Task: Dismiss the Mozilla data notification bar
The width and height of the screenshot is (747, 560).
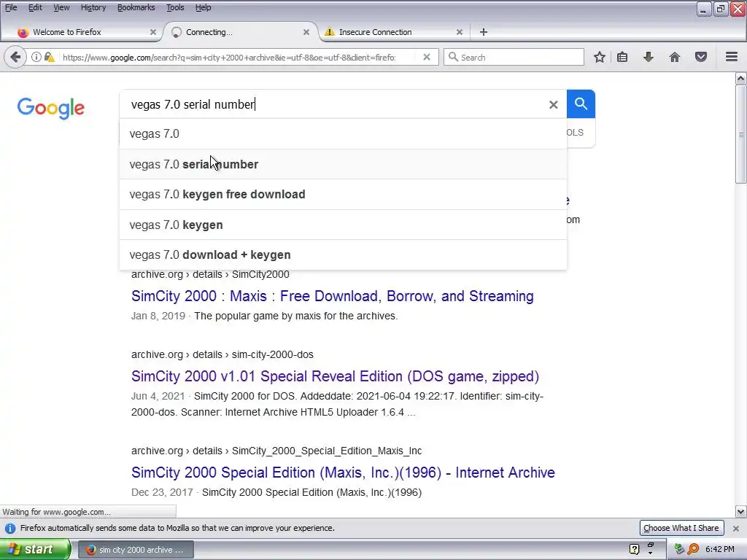Action: click(x=736, y=528)
